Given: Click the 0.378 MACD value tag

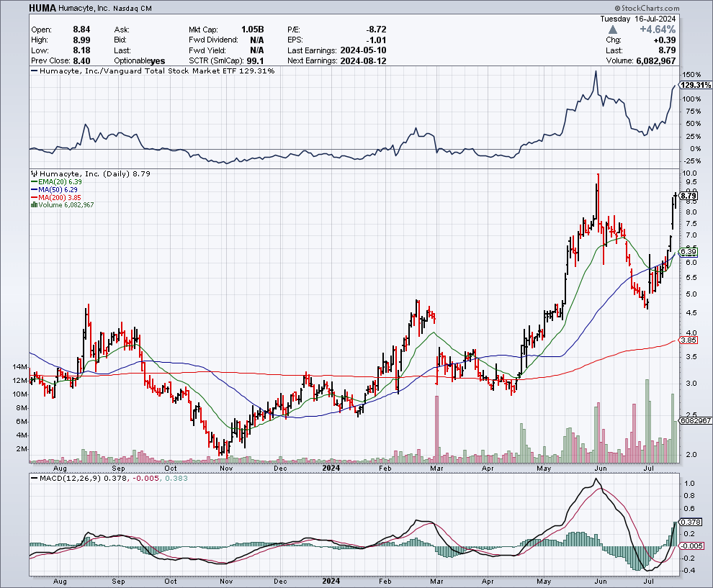Looking at the screenshot, I should pyautogui.click(x=690, y=522).
